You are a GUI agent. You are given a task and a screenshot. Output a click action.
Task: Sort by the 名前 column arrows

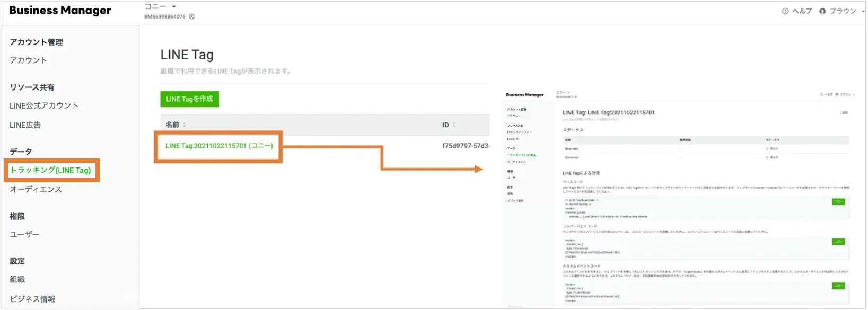(185, 125)
